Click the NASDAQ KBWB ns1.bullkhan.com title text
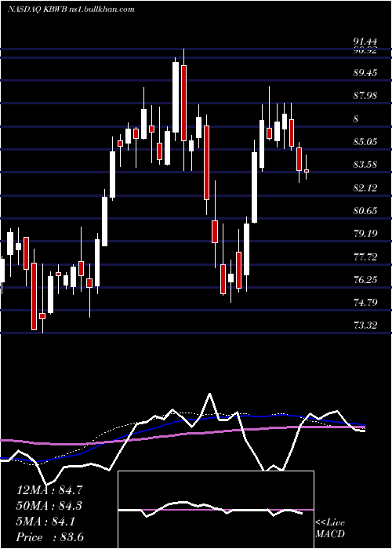The width and height of the screenshot is (392, 549). pos(71,9)
